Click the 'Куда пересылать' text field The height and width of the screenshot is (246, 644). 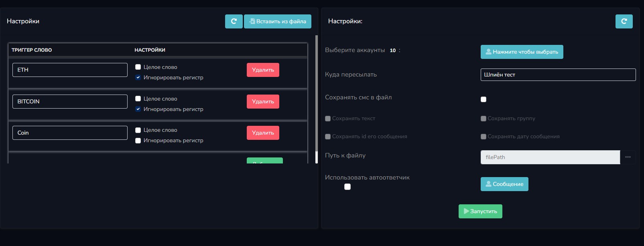coord(558,75)
